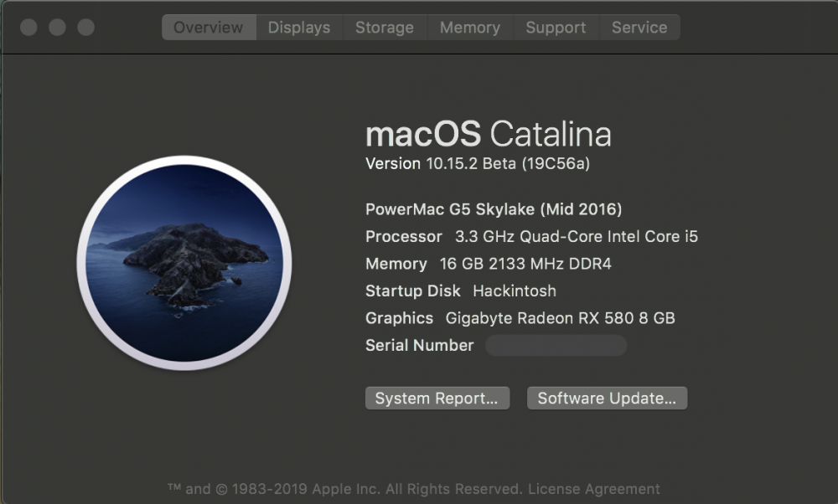Click the macOS Catalina title
The height and width of the screenshot is (504, 838).
click(489, 134)
